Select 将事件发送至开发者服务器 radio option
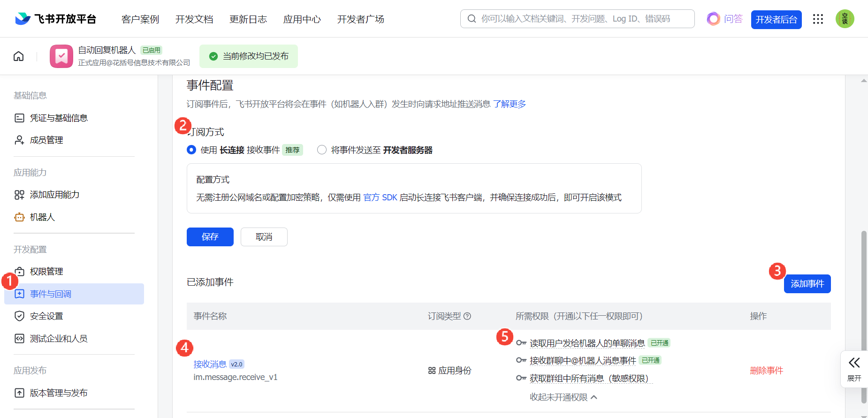Image resolution: width=868 pixels, height=418 pixels. pyautogui.click(x=322, y=150)
